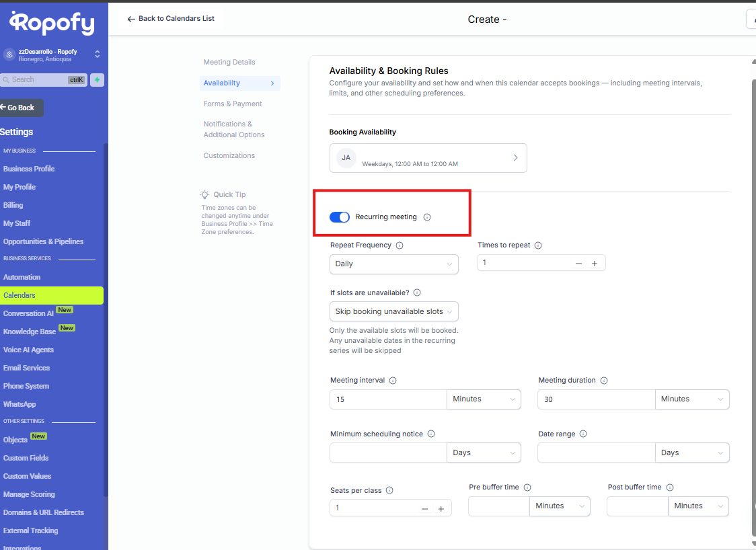Select Automation in the settings sidebar

(x=22, y=277)
